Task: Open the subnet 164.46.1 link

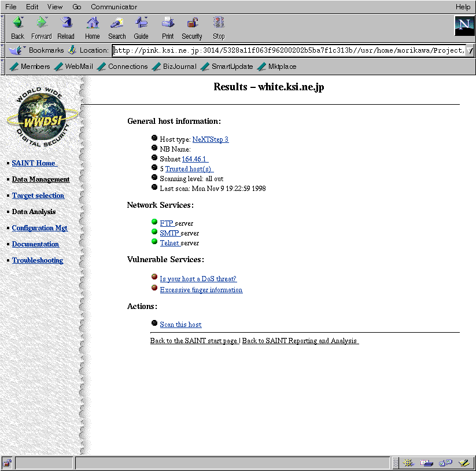Action: point(195,159)
